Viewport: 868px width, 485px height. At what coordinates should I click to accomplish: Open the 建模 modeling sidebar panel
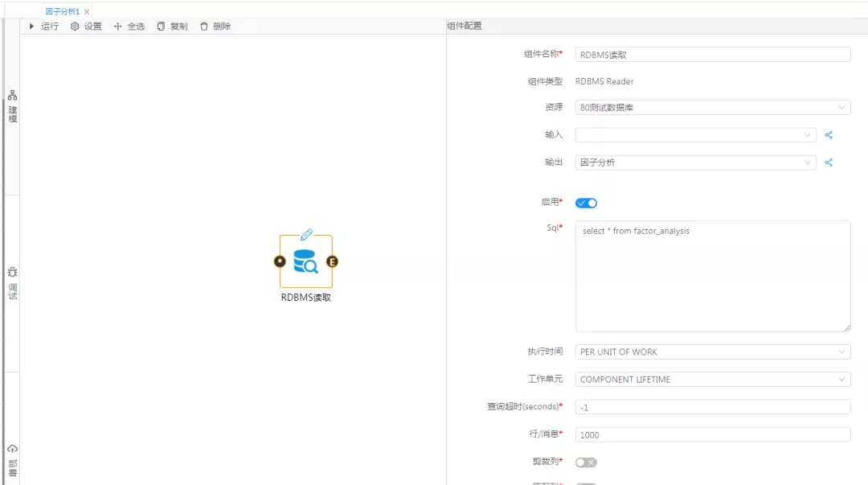pyautogui.click(x=12, y=107)
